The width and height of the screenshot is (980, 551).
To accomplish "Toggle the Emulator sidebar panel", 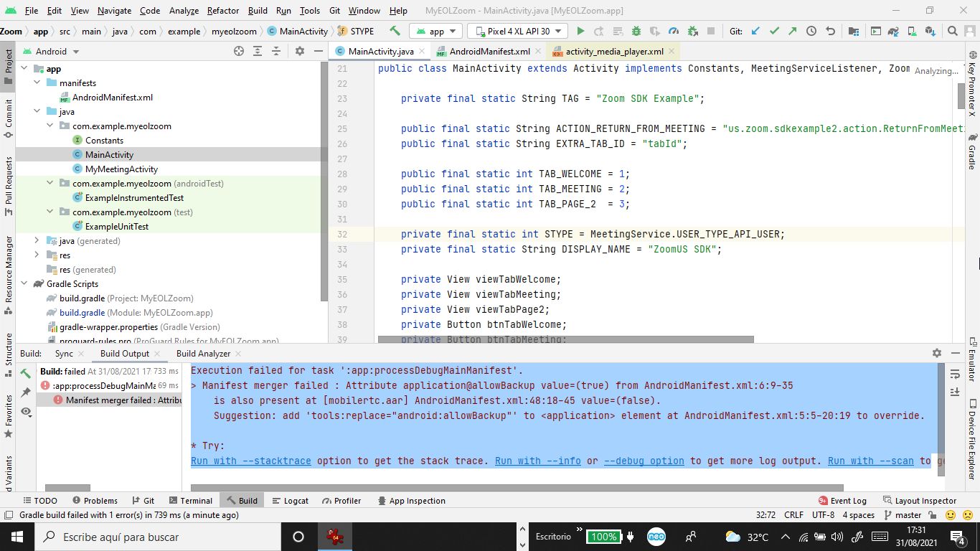I will coord(972,358).
